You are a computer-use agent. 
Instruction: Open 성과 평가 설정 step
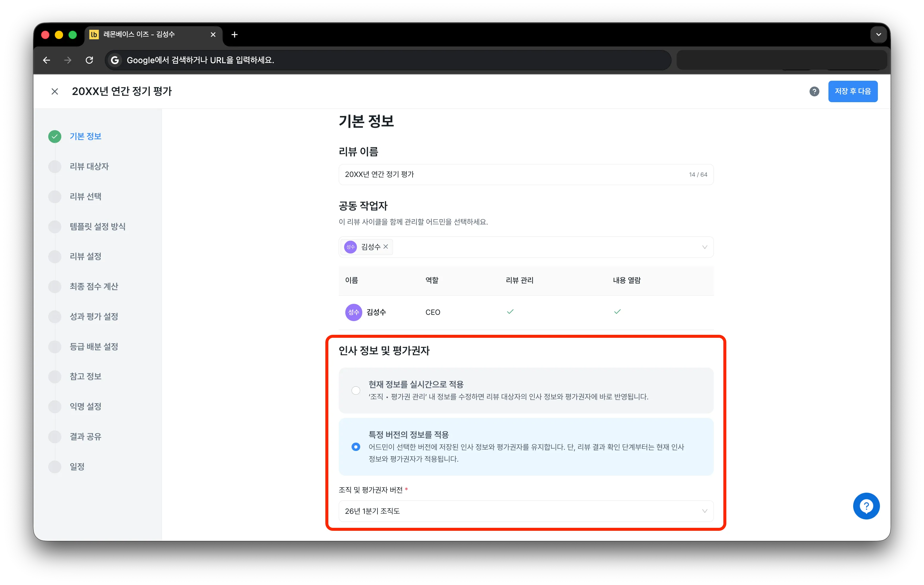tap(94, 317)
